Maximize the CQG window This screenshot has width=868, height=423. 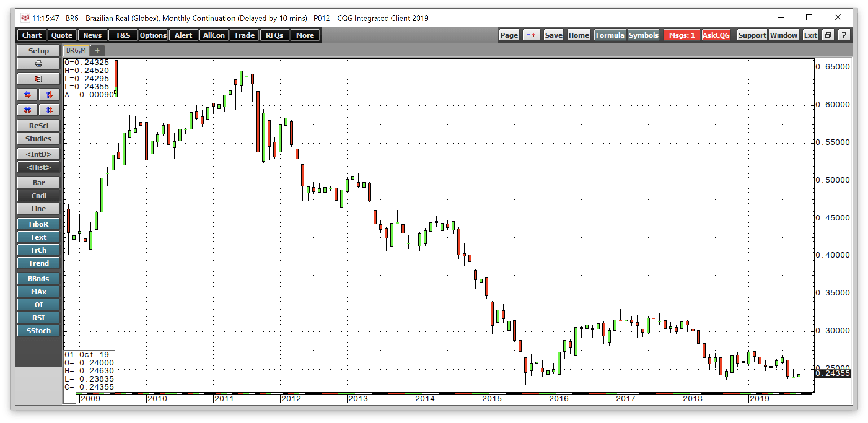pos(809,18)
